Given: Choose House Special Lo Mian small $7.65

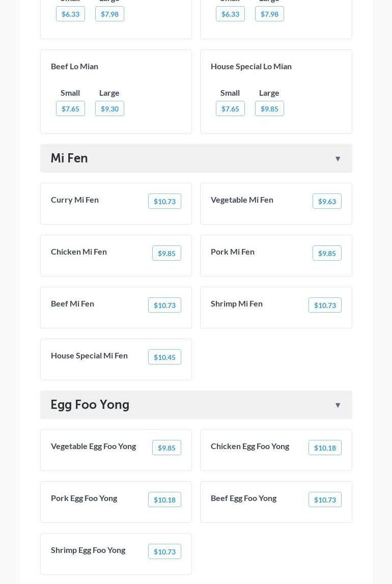Looking at the screenshot, I should tap(230, 108).
